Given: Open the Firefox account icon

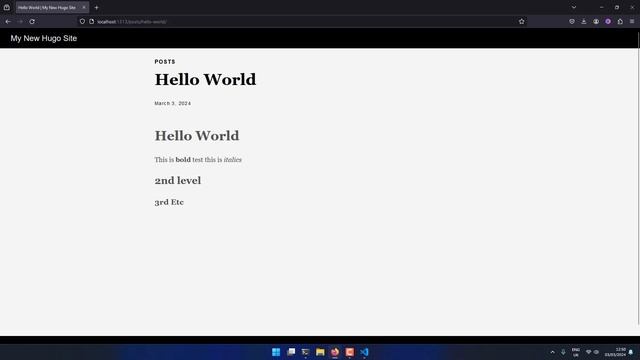Looking at the screenshot, I should click(x=596, y=22).
